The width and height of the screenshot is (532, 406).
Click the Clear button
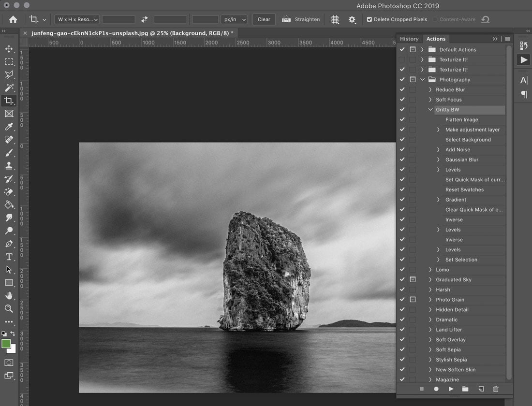(x=264, y=19)
